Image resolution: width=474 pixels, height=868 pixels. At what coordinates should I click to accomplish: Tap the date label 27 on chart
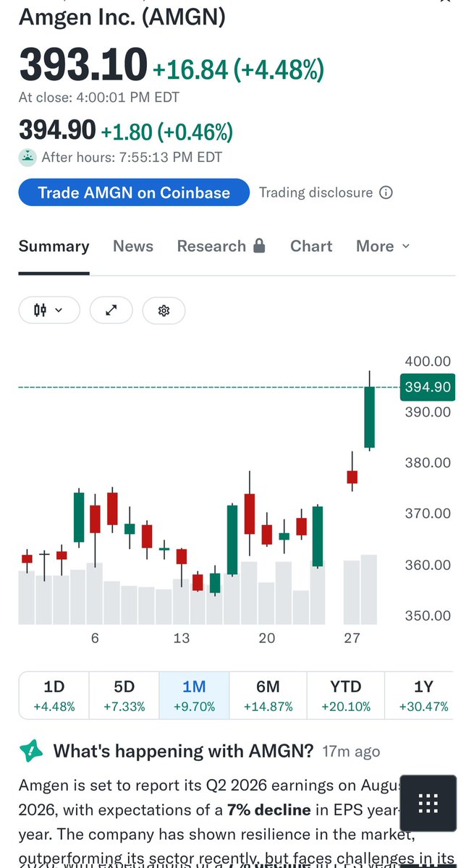pyautogui.click(x=352, y=638)
